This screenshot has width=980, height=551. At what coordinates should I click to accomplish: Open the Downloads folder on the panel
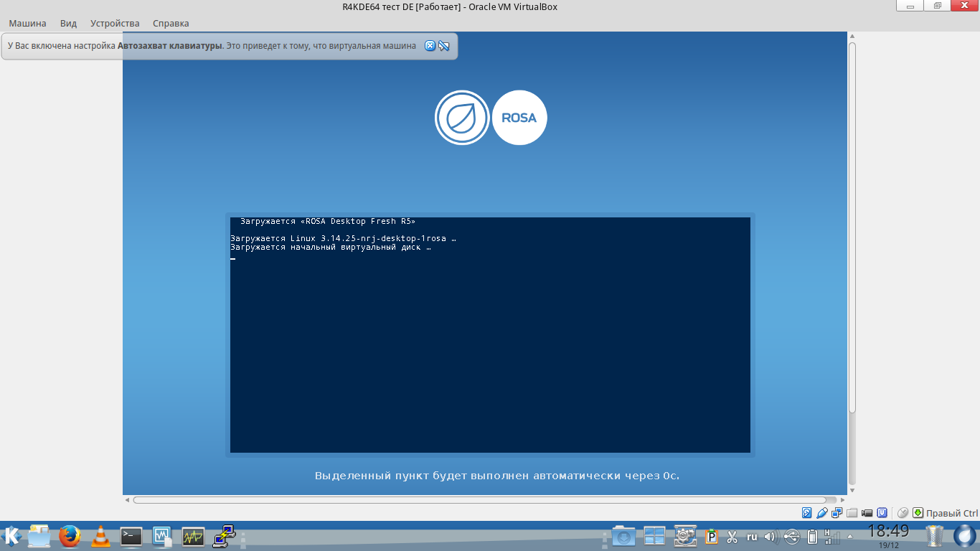[623, 536]
